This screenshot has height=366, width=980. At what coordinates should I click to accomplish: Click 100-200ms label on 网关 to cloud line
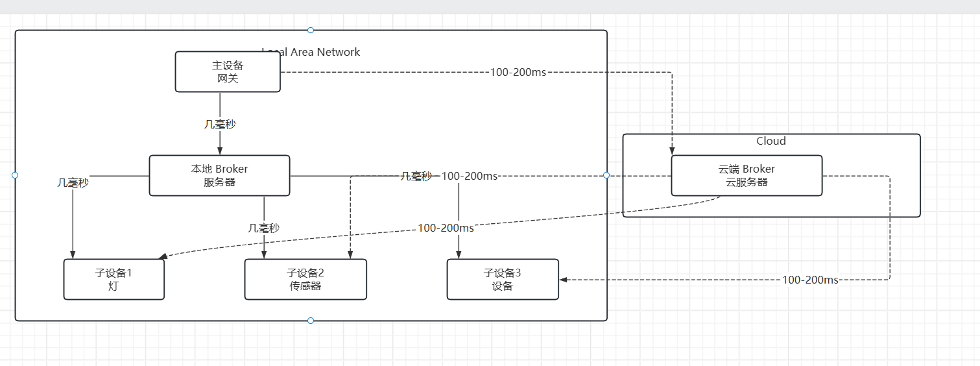tap(518, 72)
